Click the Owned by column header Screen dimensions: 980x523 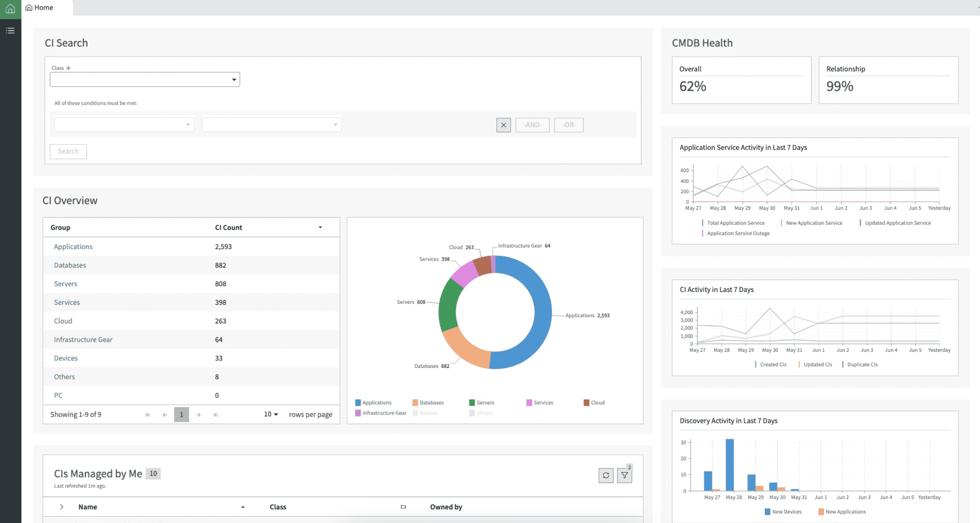click(446, 507)
